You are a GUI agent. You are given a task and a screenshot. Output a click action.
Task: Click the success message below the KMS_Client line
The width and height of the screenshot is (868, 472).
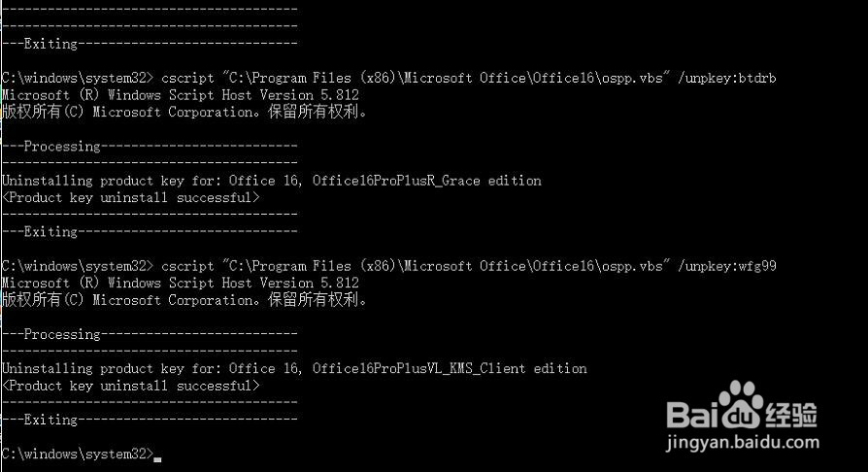(131, 386)
